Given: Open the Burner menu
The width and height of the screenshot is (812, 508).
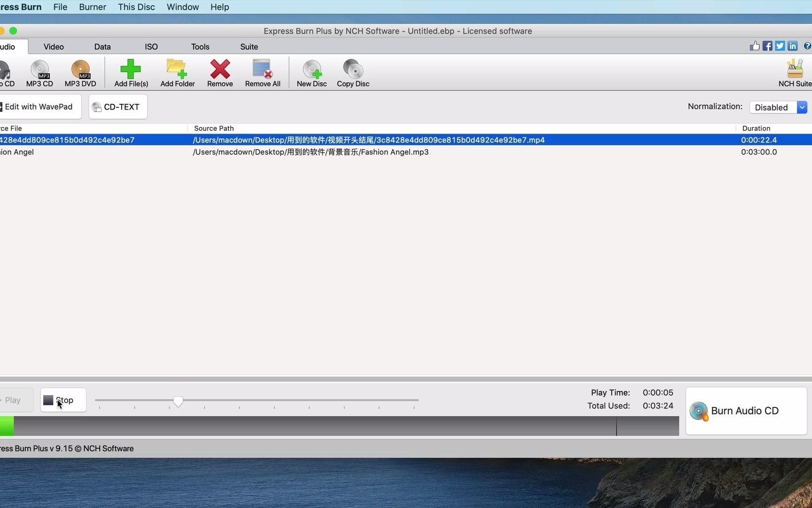Looking at the screenshot, I should pyautogui.click(x=93, y=7).
